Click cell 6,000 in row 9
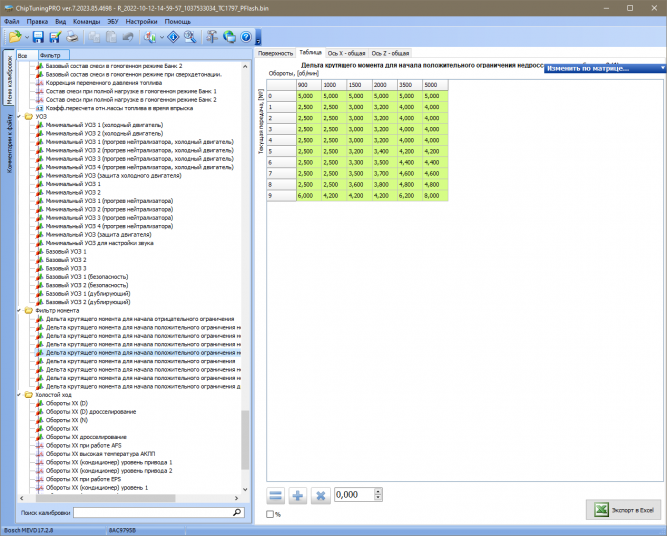This screenshot has width=667, height=536. tap(309, 196)
